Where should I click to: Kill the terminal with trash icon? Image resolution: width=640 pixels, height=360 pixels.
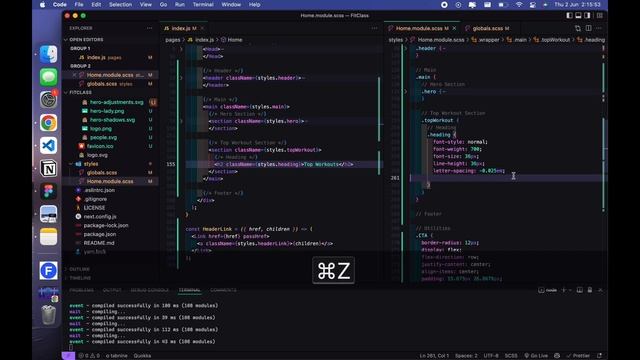click(x=590, y=290)
